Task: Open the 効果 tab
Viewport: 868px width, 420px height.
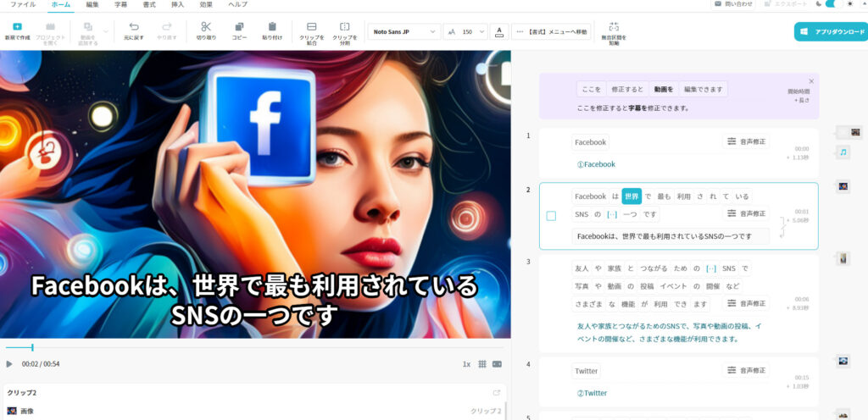Action: (207, 4)
